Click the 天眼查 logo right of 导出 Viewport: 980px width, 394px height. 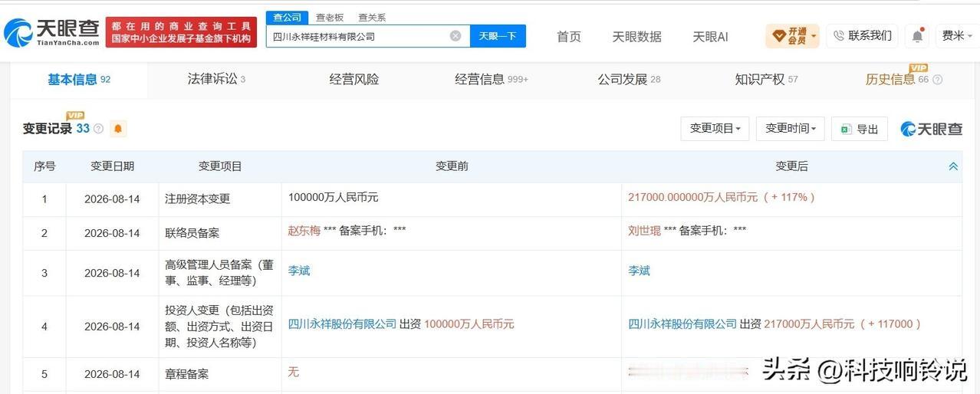(932, 129)
